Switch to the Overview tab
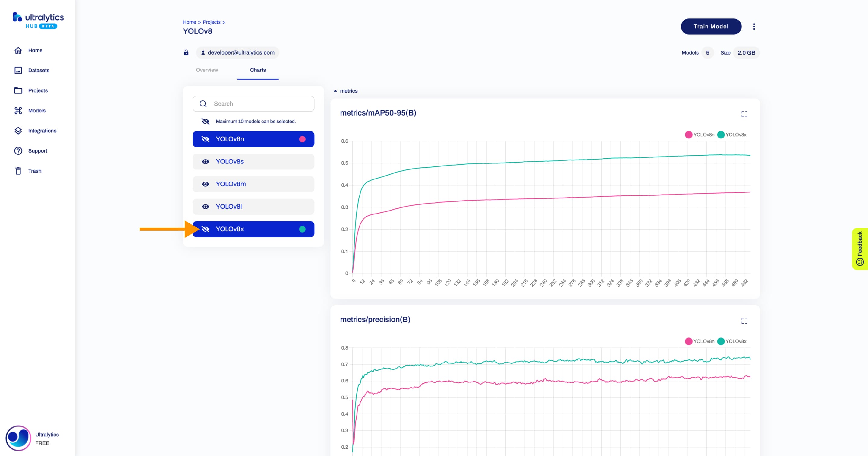This screenshot has height=456, width=868. pos(207,69)
